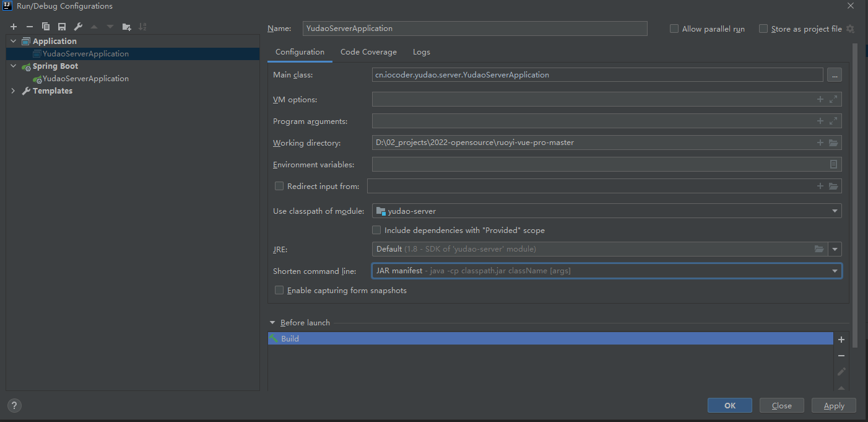Switch to the Logs tab
The image size is (868, 422).
[422, 52]
